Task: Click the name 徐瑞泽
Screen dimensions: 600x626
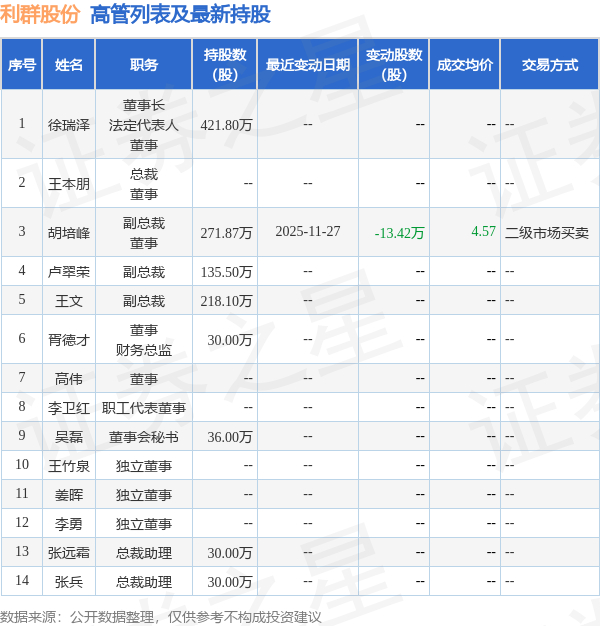Action: coord(69,125)
